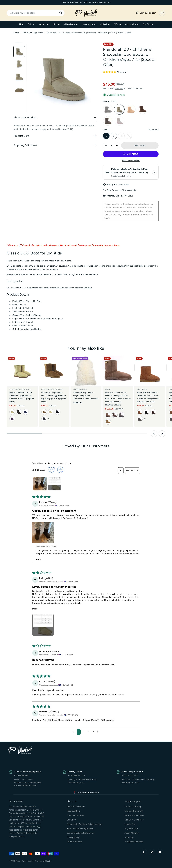This screenshot has width=172, height=868.
Task: Choose the grey boot colour swatch
Action: tap(108, 109)
